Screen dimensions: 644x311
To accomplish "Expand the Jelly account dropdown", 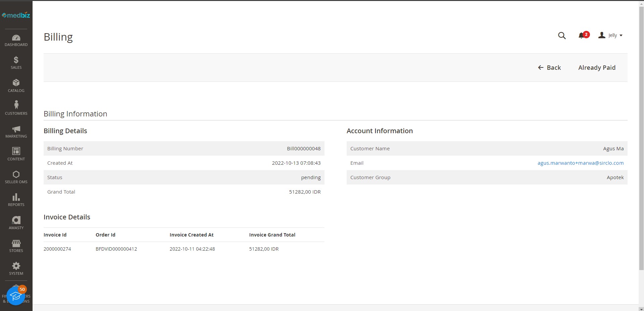I will [x=612, y=35].
